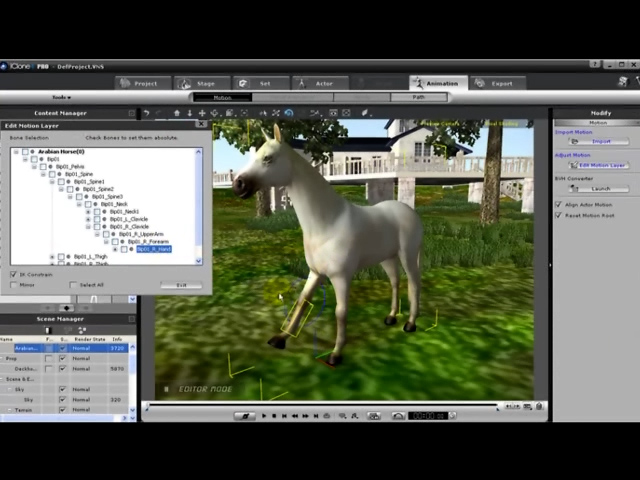Click the Home camera icon in toolbar
640x480 pixels.
177,113
